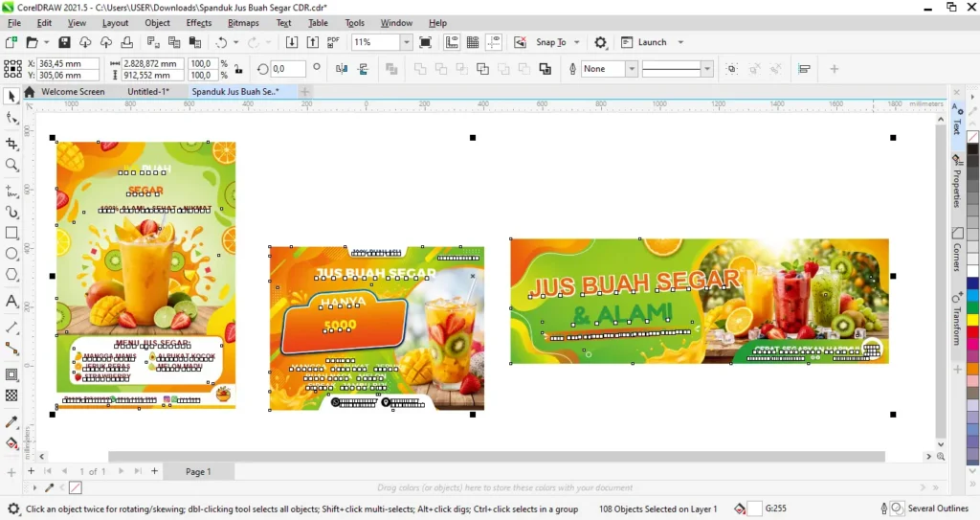Screen dimensions: 980x520
Task: Toggle Show Grid button
Action: pos(473,42)
